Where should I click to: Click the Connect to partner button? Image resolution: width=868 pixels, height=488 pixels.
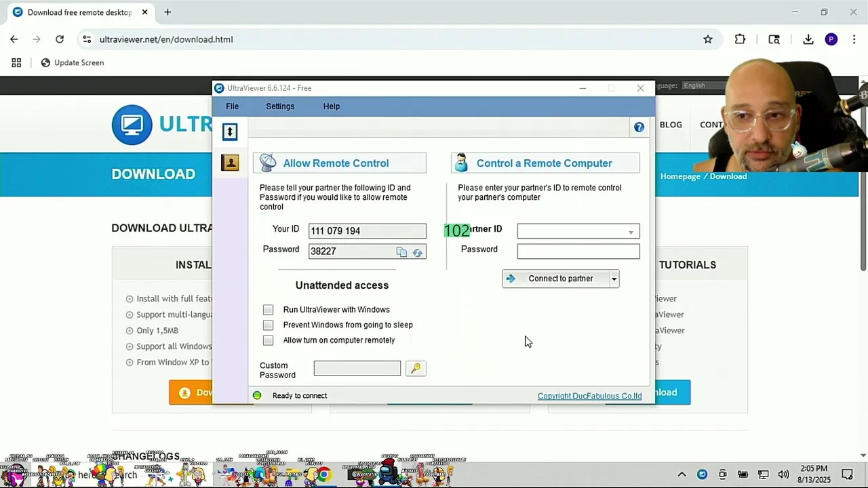(x=555, y=279)
